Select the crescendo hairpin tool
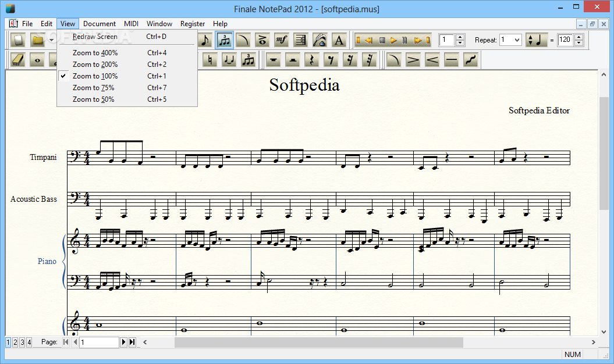This screenshot has width=614, height=364. tap(432, 60)
